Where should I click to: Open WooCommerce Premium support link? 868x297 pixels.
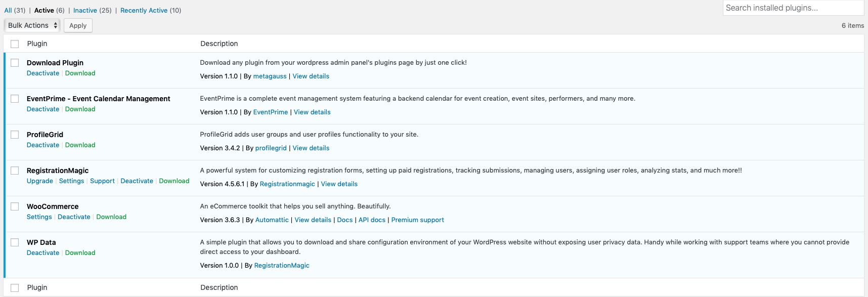coord(417,220)
